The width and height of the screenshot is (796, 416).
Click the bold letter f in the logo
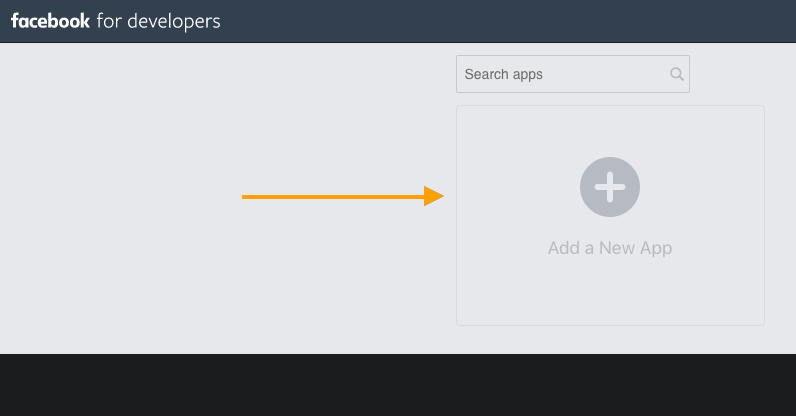point(15,21)
